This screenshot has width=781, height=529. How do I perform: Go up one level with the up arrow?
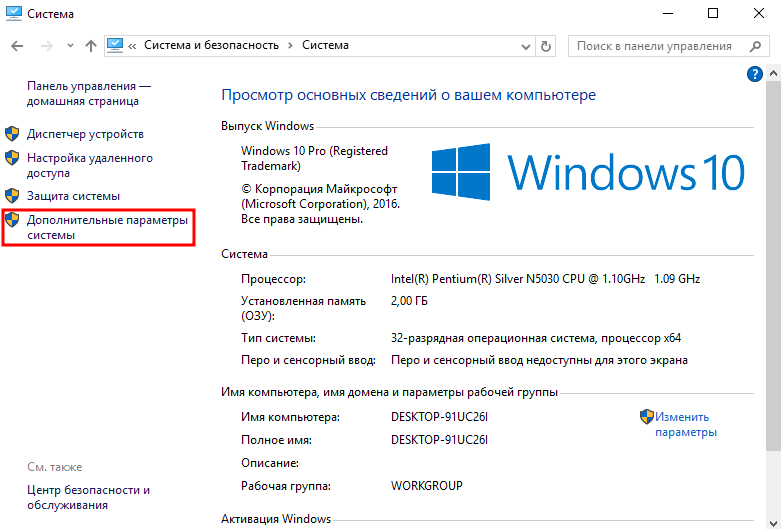coord(91,46)
